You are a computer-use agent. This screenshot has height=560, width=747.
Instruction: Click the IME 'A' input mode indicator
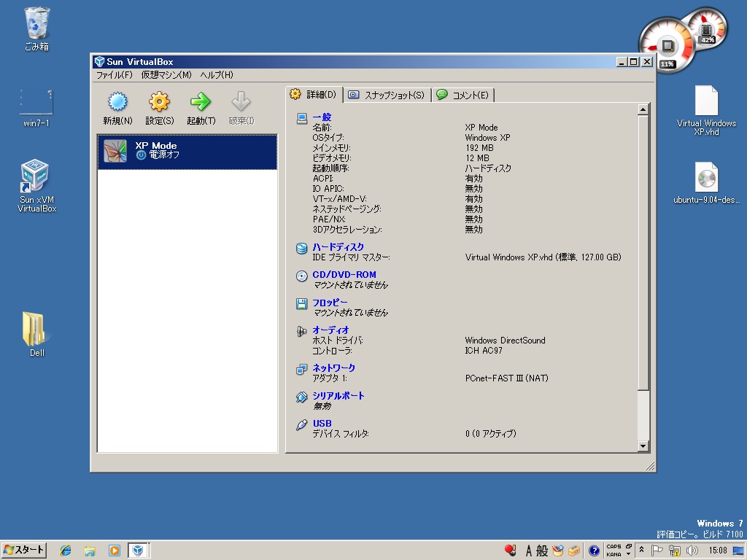[x=529, y=551]
